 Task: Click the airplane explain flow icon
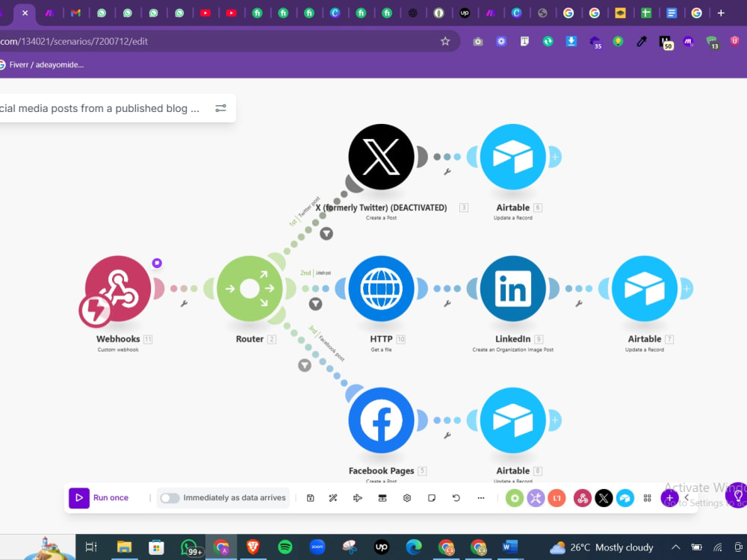[357, 498]
